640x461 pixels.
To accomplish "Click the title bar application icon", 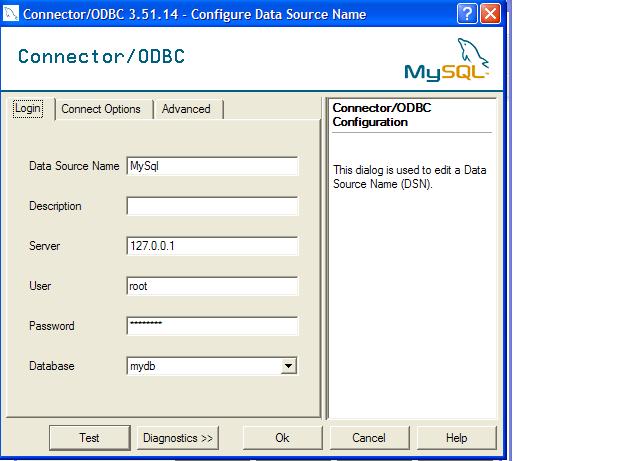I will (x=10, y=13).
